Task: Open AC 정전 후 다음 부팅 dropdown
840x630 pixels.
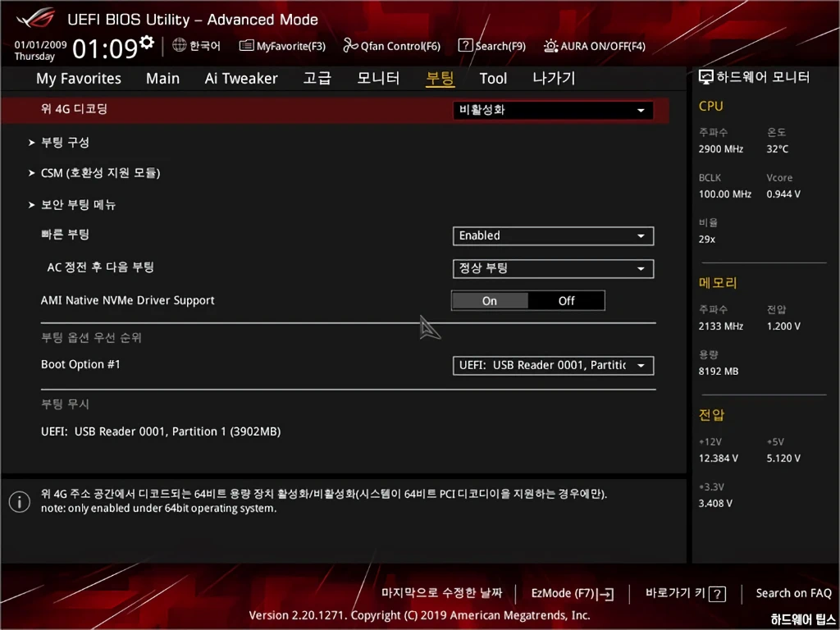Action: tap(553, 269)
